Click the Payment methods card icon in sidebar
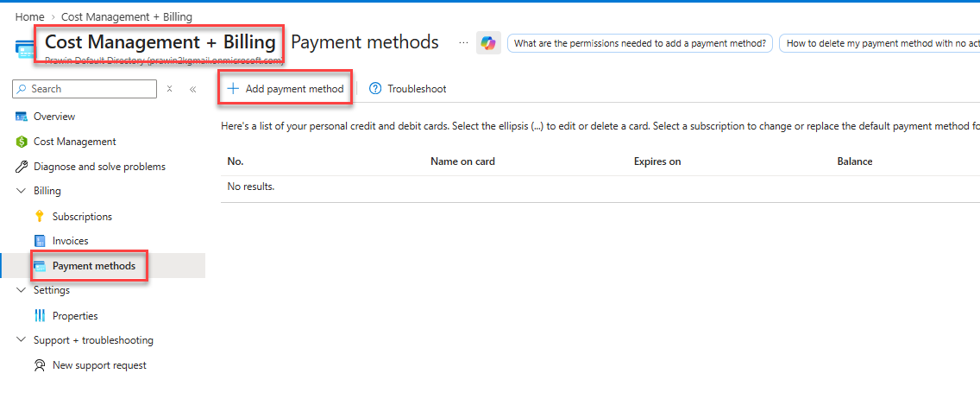 [40, 266]
